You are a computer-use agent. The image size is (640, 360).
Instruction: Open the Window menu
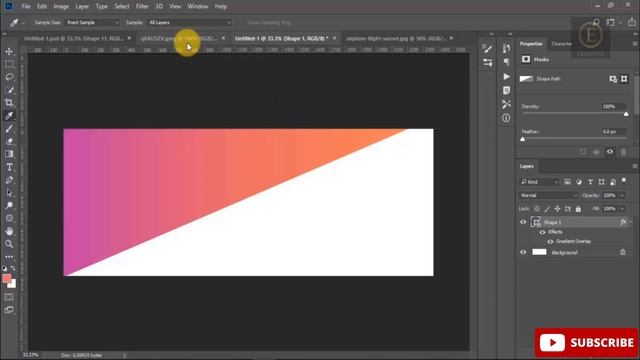tap(198, 7)
